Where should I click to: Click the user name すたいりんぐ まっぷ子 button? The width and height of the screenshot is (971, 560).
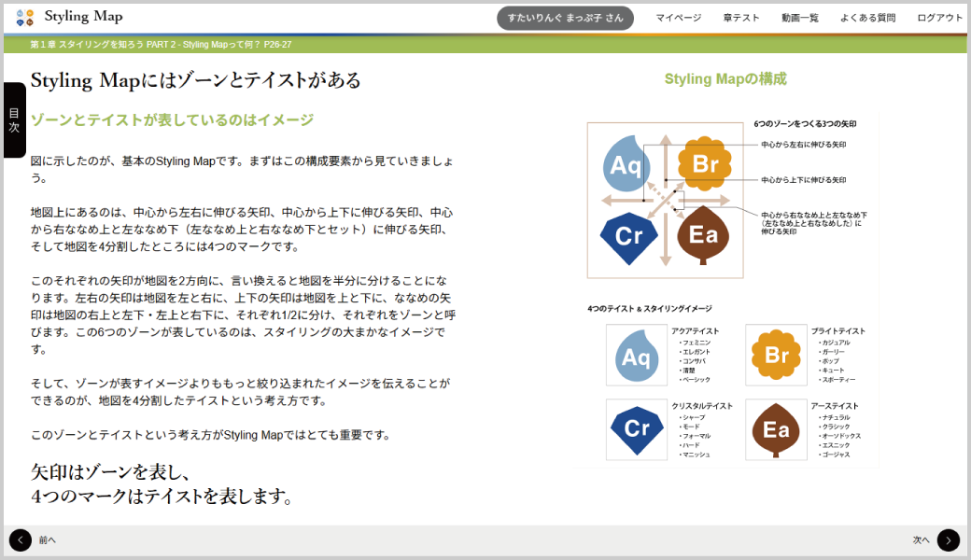(x=565, y=18)
